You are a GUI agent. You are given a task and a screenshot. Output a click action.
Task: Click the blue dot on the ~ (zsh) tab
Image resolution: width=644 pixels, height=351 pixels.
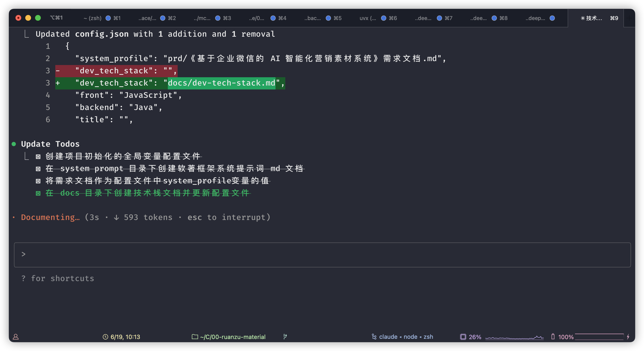108,18
